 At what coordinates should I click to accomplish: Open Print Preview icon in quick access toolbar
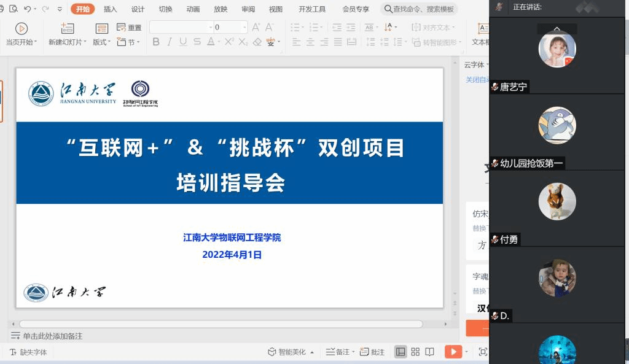coord(13,9)
